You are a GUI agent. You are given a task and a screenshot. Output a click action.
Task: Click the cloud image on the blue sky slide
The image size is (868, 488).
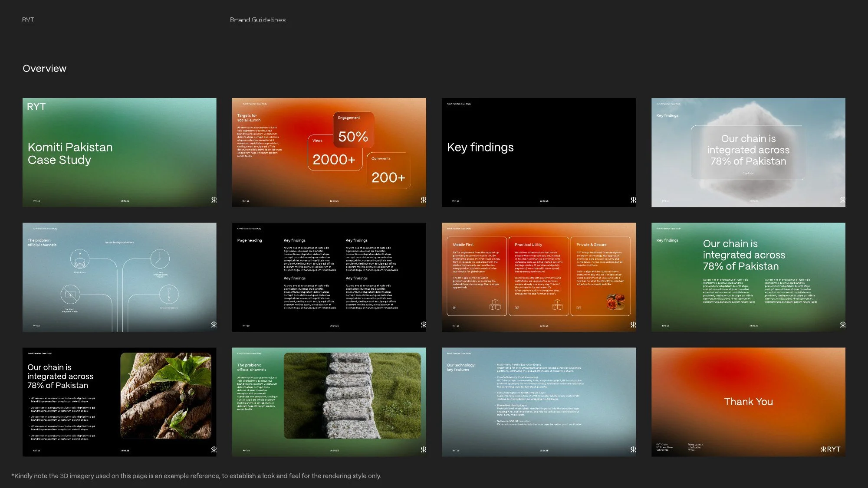coord(748,152)
